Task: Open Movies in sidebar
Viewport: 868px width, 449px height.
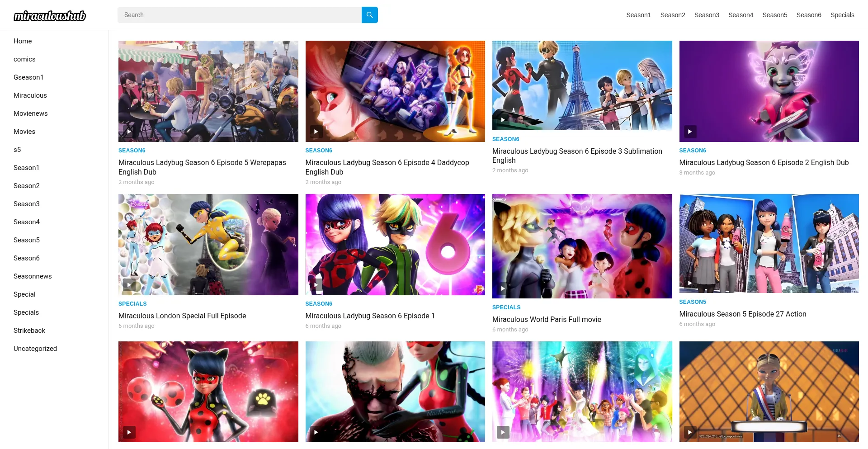Action: coord(24,132)
